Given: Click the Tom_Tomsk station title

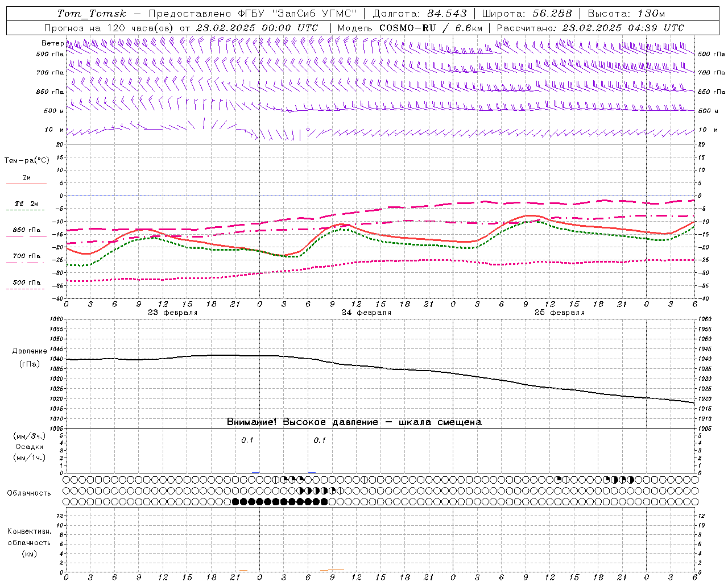Looking at the screenshot, I should (92, 14).
